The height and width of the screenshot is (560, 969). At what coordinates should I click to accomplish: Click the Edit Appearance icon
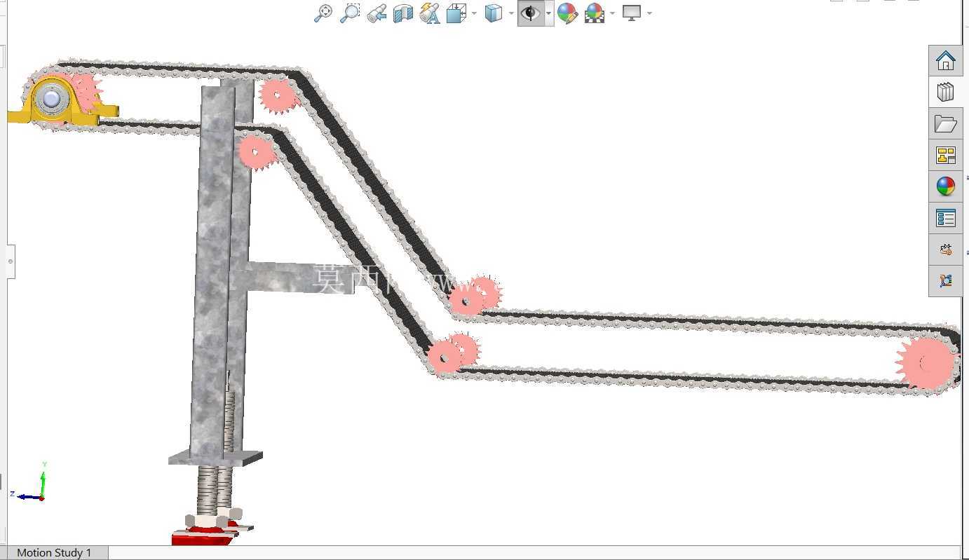pos(567,13)
